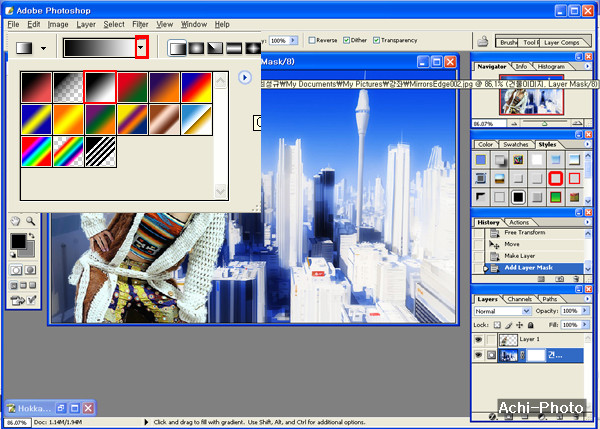The image size is (600, 429).
Task: Choose the rainbow Spectrum gradient swatch
Action: click(36, 151)
